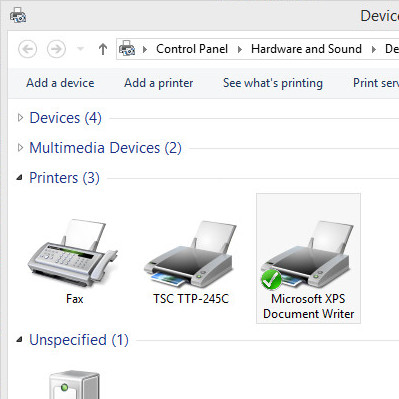Navigate to Hardware and Sound breadcrumb
The image size is (399, 399).
pos(306,49)
